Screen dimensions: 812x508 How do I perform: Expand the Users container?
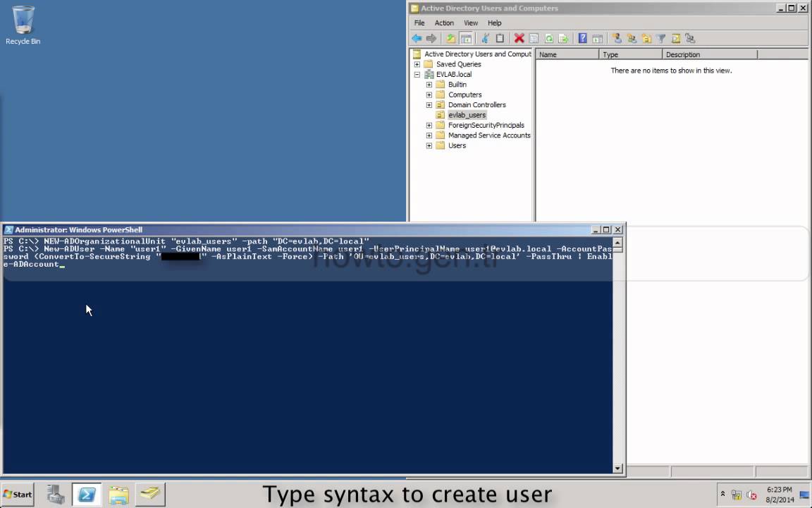[x=429, y=145]
